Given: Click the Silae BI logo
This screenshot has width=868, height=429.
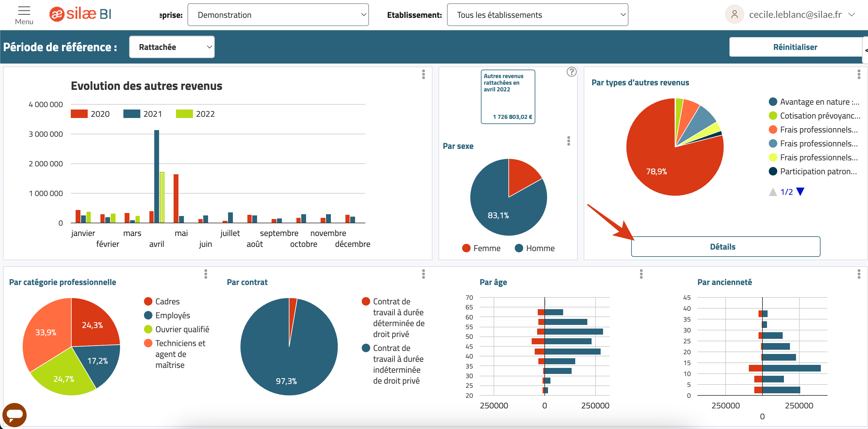Looking at the screenshot, I should 80,14.
